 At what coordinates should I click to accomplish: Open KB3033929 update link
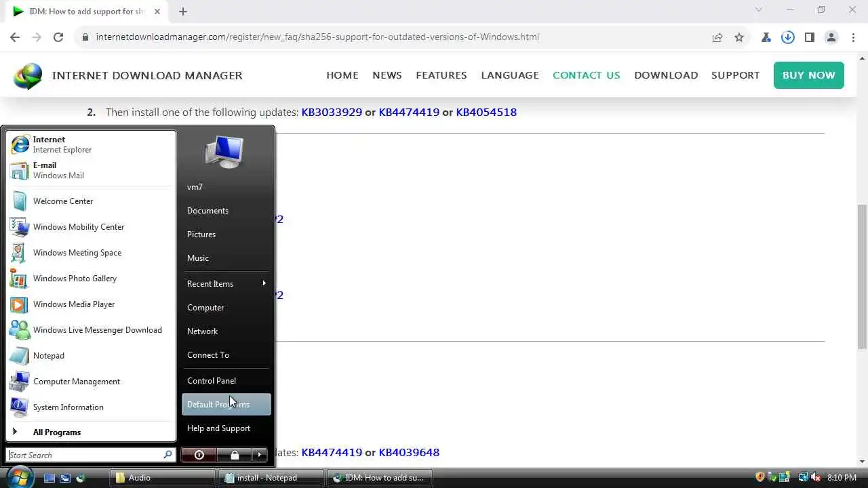point(332,113)
